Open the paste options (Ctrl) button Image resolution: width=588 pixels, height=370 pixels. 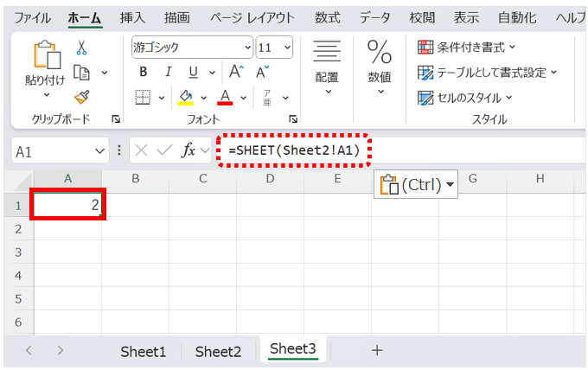click(x=416, y=184)
